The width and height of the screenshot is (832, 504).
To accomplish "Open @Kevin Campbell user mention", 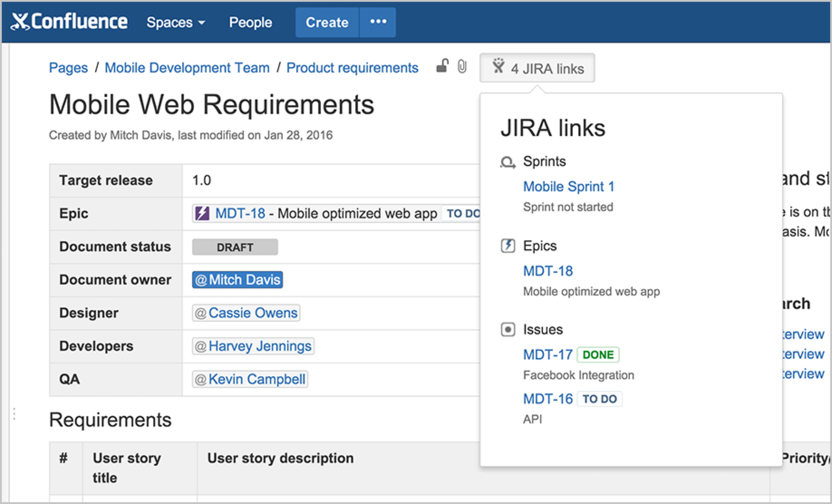I will click(250, 379).
